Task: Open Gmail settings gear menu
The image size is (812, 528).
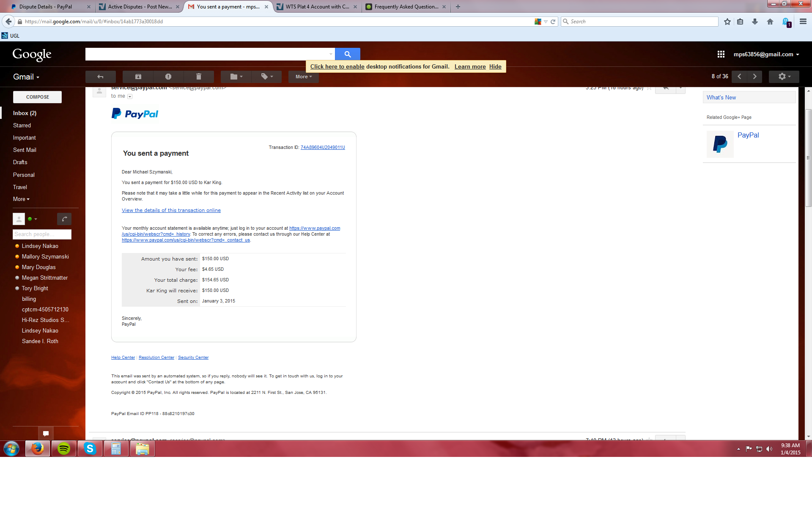Action: pos(784,77)
